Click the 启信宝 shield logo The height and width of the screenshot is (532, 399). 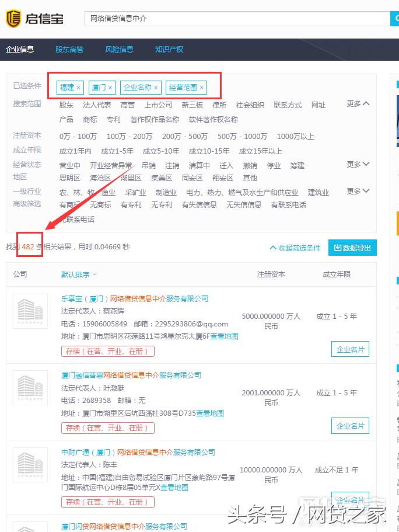click(x=13, y=18)
